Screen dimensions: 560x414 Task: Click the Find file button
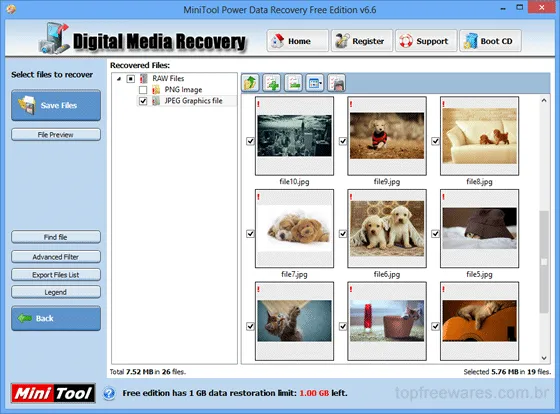click(56, 237)
